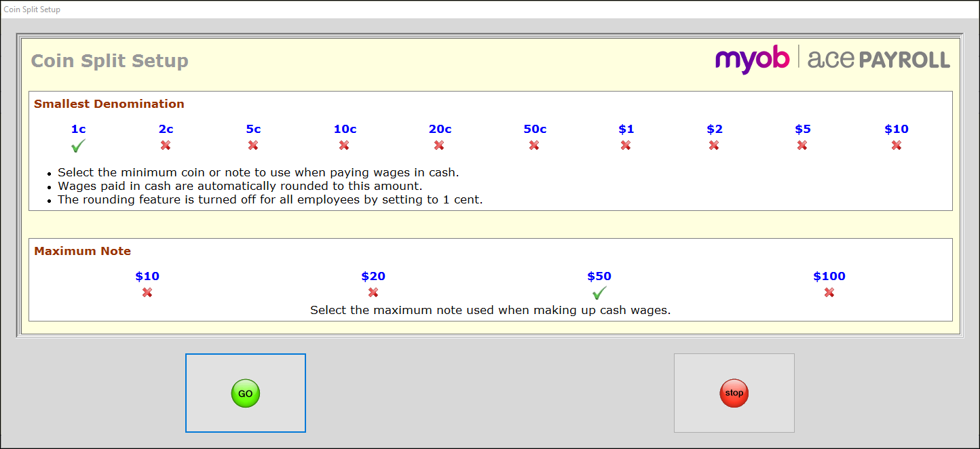Pick the 20c denomination cross icon
980x449 pixels.
pos(439,145)
